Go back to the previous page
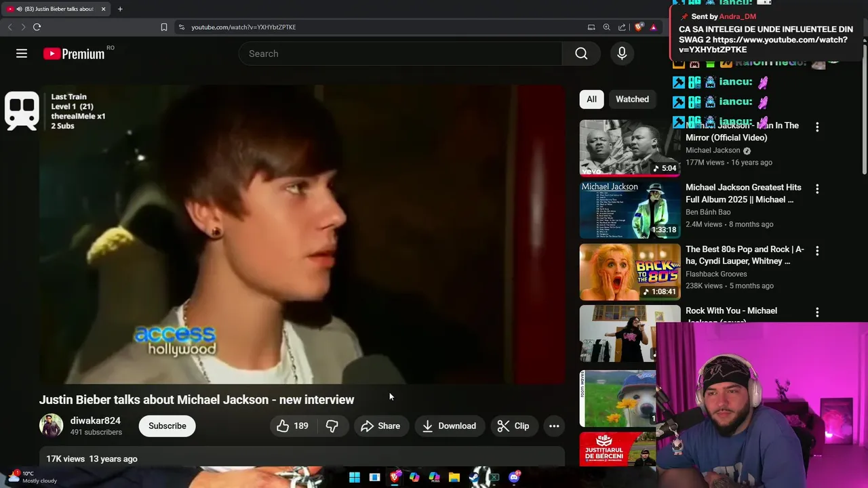The image size is (868, 488). [x=9, y=27]
